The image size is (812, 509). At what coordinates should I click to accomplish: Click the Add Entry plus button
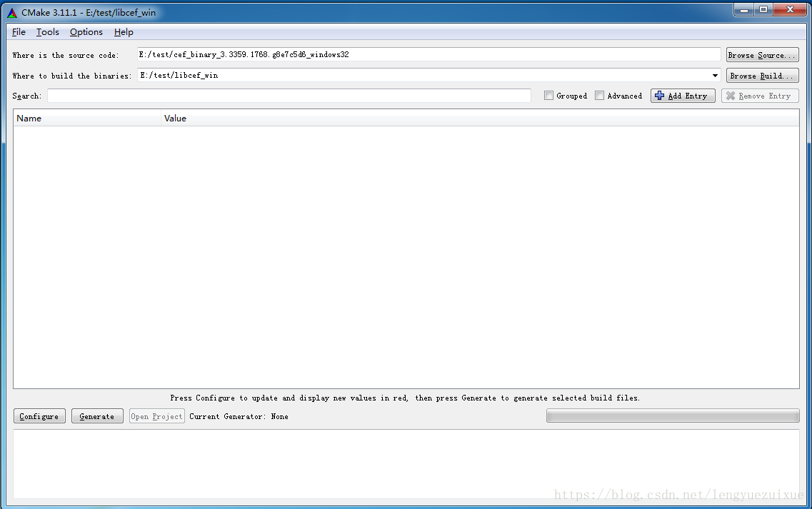[683, 96]
